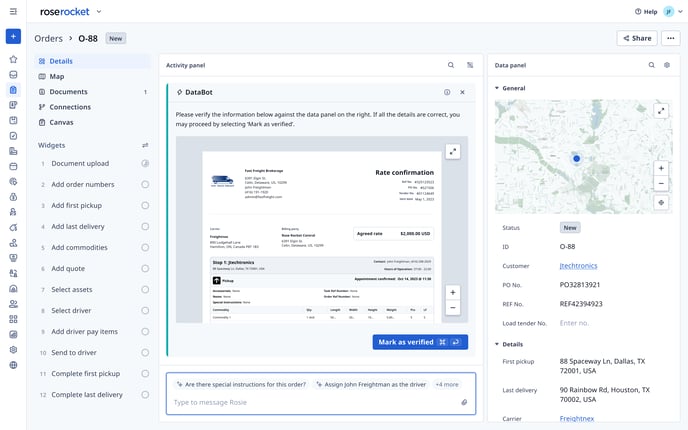Search within the Activity panel
688x430 pixels.
coord(451,65)
